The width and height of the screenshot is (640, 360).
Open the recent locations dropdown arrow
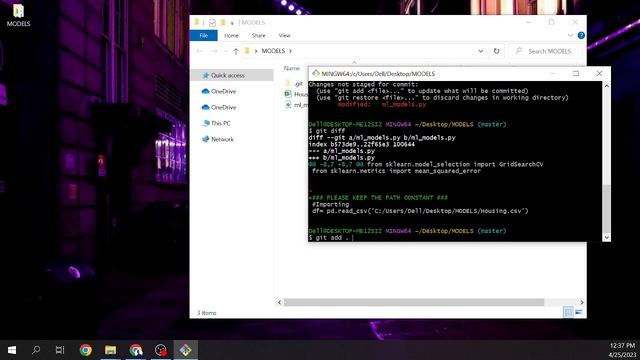[226, 51]
